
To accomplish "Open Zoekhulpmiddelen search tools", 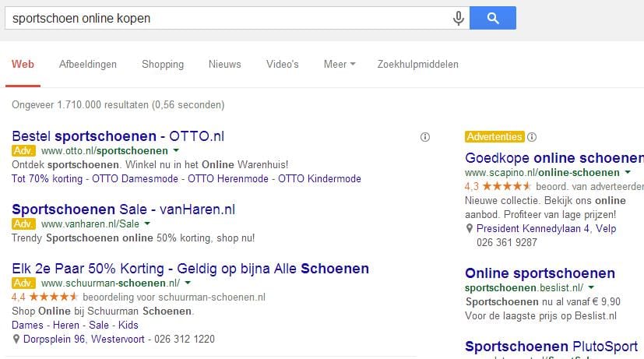I will [x=417, y=64].
